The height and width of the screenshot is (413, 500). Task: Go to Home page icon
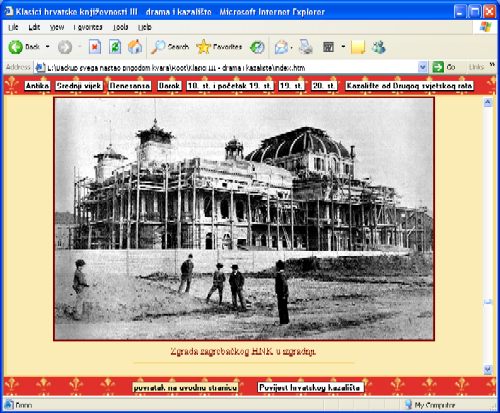(x=135, y=47)
